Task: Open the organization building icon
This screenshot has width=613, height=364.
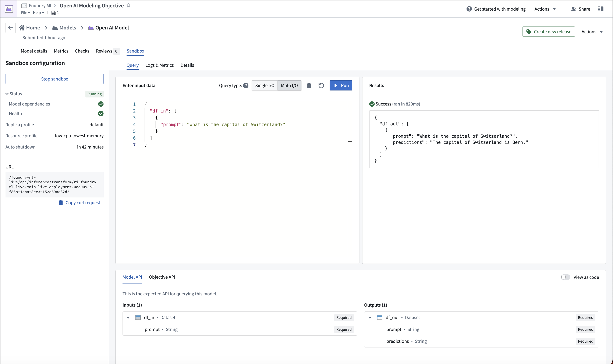Action: 53,13
